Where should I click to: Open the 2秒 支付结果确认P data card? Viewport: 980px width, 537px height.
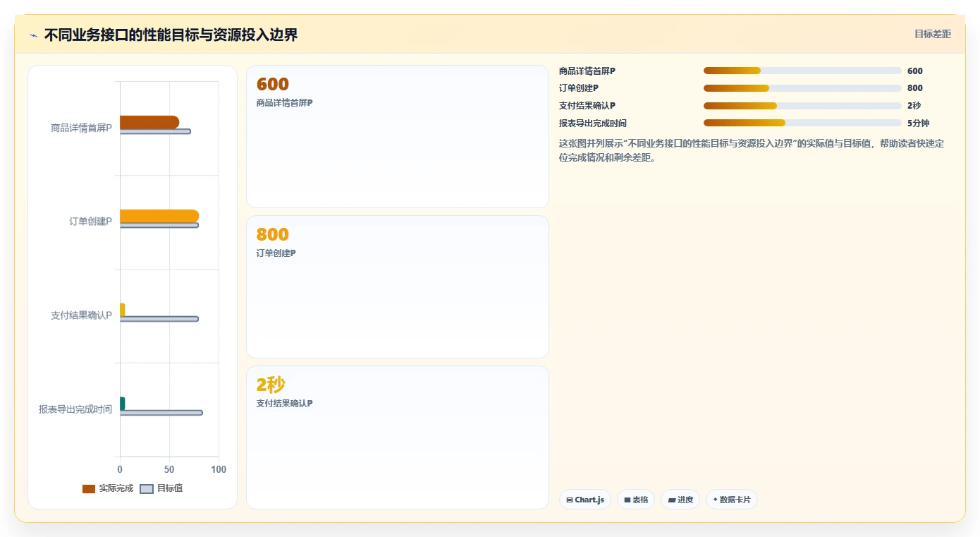398,438
